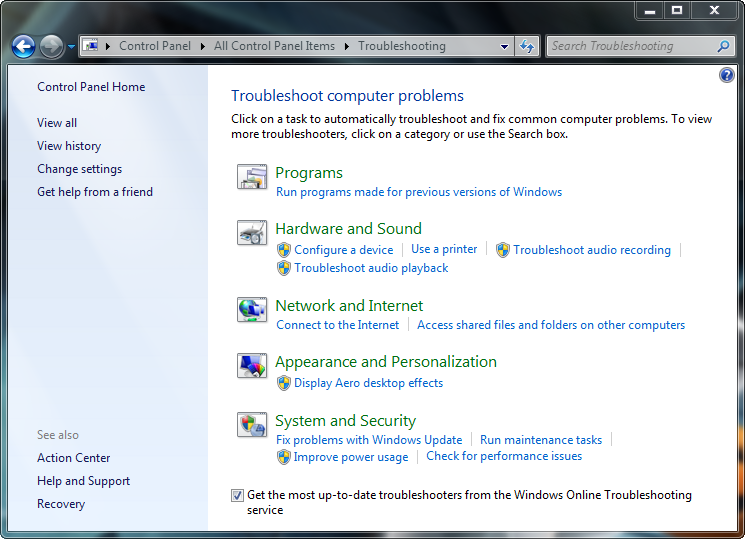
Task: Start Run maintenance tasks troubleshooter
Action: tap(541, 440)
